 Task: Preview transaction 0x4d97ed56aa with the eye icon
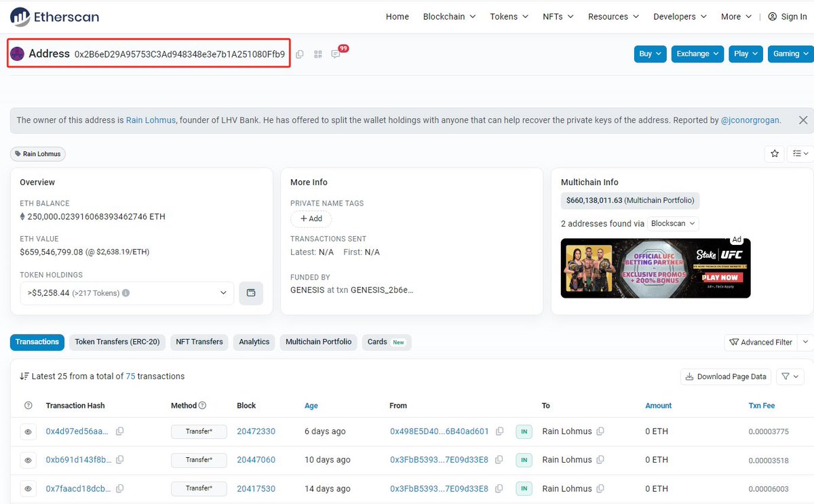point(28,431)
